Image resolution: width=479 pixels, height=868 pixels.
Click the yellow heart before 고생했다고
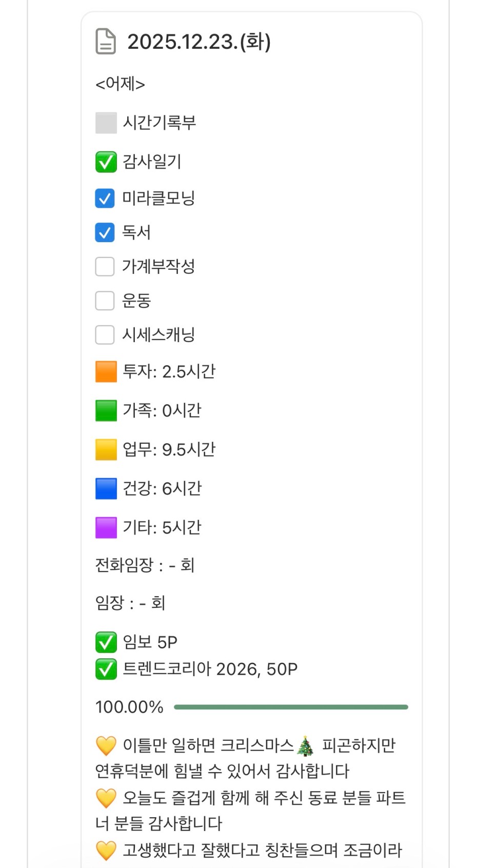[106, 851]
